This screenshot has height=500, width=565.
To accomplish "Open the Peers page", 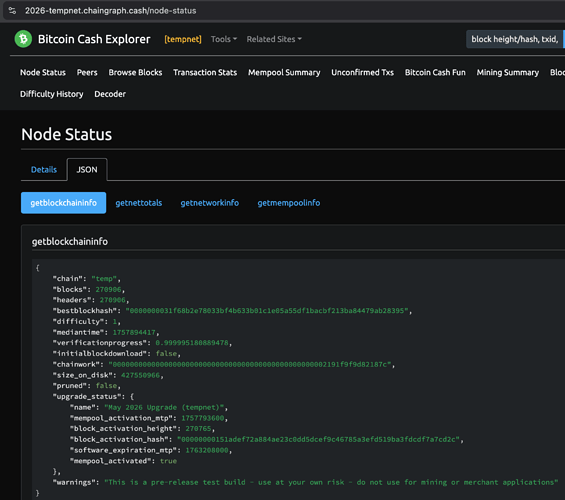I will [x=87, y=72].
